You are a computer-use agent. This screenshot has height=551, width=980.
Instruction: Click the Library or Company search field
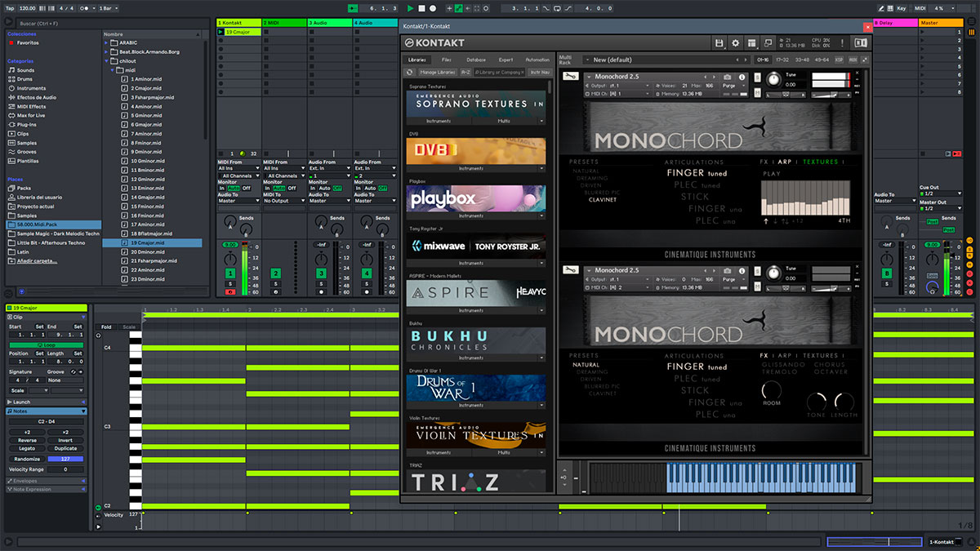click(500, 72)
